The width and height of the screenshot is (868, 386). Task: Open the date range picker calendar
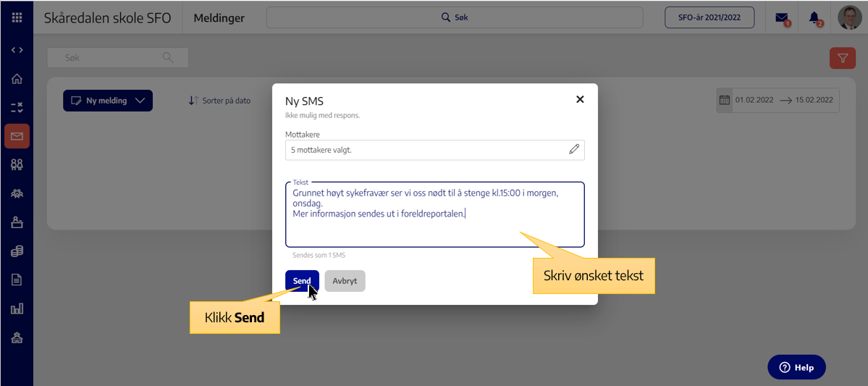pyautogui.click(x=725, y=101)
